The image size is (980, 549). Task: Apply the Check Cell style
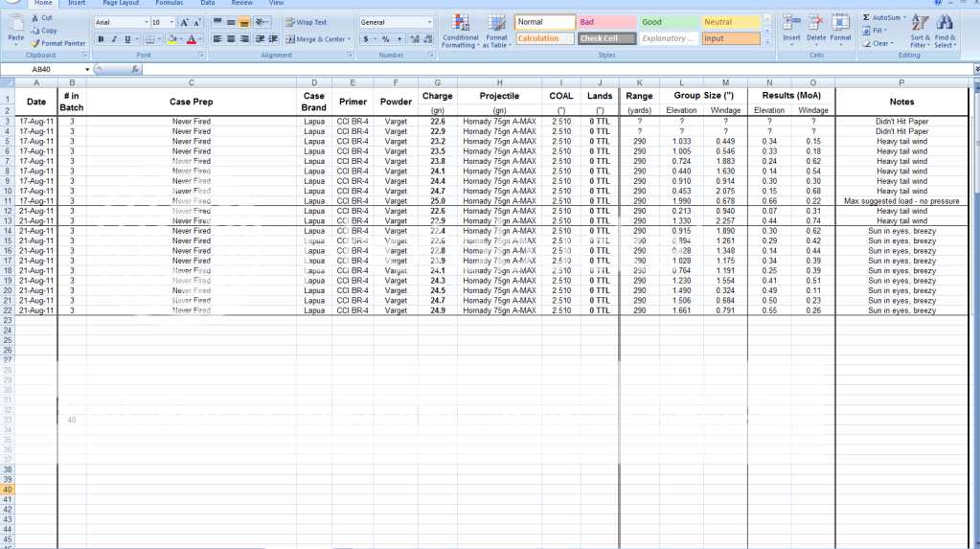[x=607, y=38]
